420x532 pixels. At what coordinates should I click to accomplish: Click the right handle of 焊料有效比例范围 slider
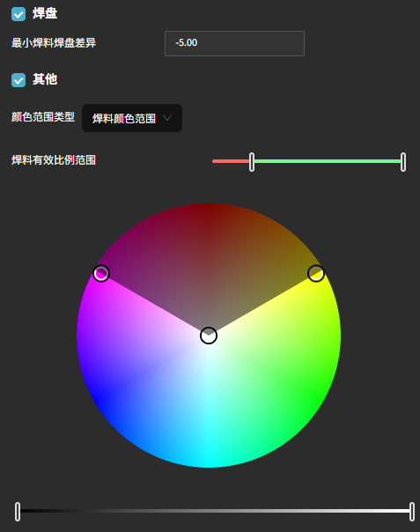click(403, 162)
